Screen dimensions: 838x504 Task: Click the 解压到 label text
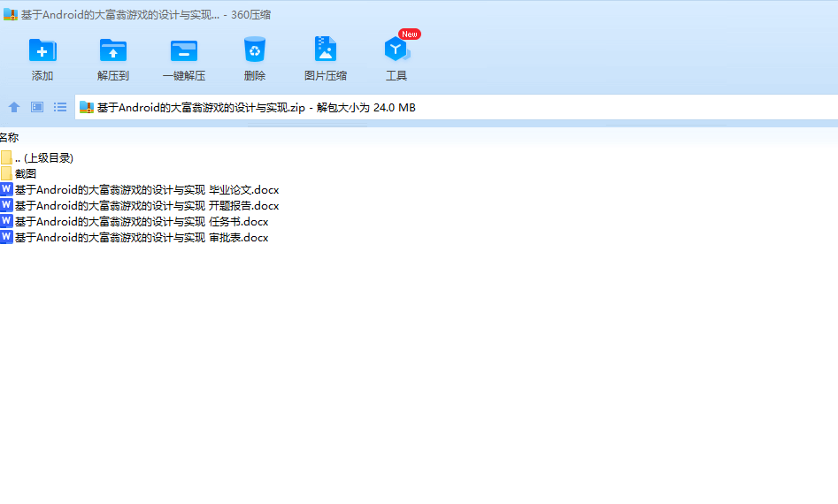pos(112,76)
